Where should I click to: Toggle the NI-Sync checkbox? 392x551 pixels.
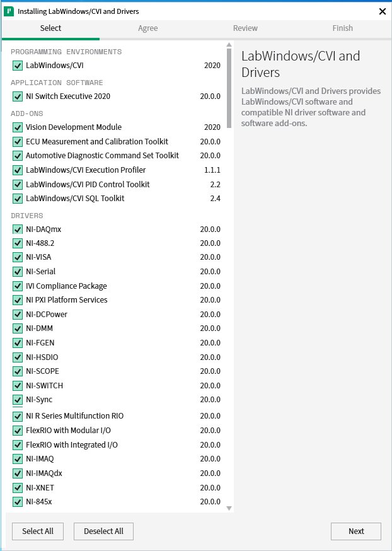[x=17, y=400]
